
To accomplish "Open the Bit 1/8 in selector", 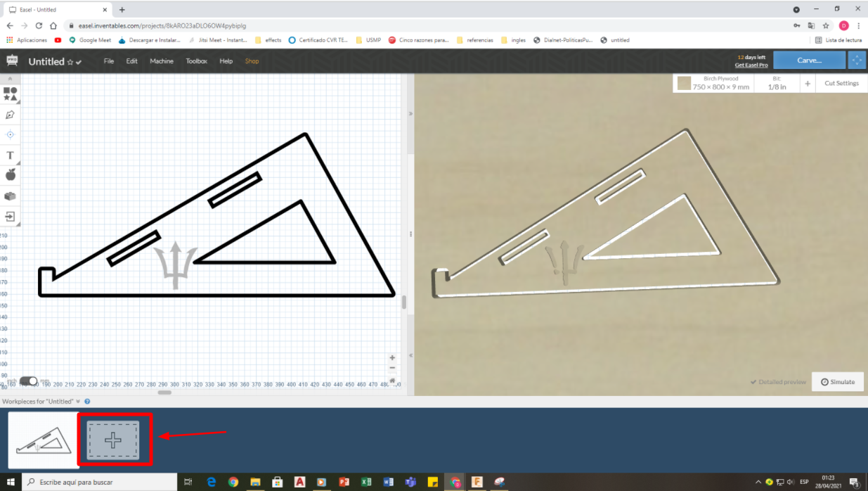I will 777,83.
